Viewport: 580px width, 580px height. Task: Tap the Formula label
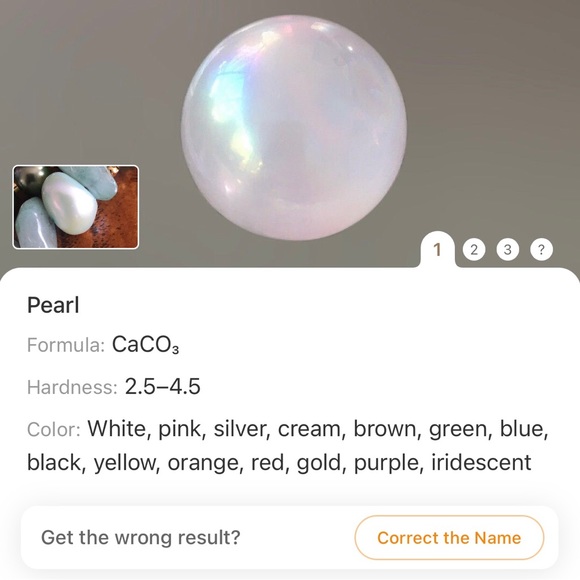coord(66,345)
